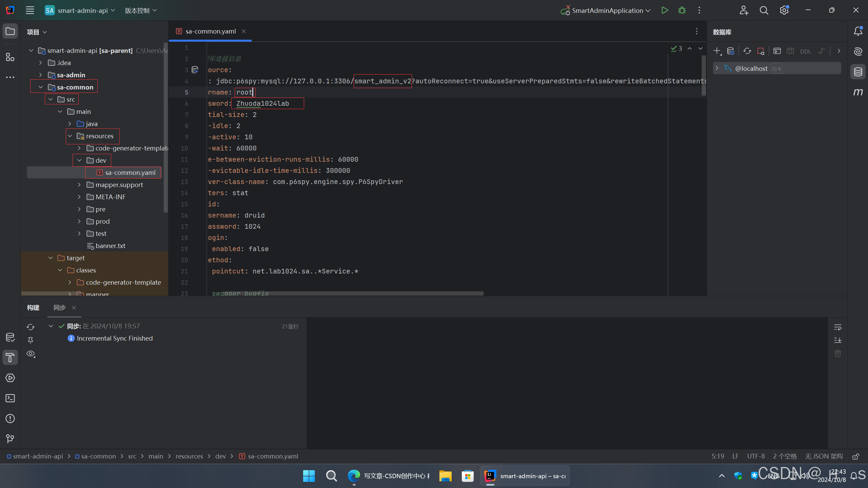Screen dimensions: 868x488
Task: Open Problems tool window icon
Action: pos(10,419)
